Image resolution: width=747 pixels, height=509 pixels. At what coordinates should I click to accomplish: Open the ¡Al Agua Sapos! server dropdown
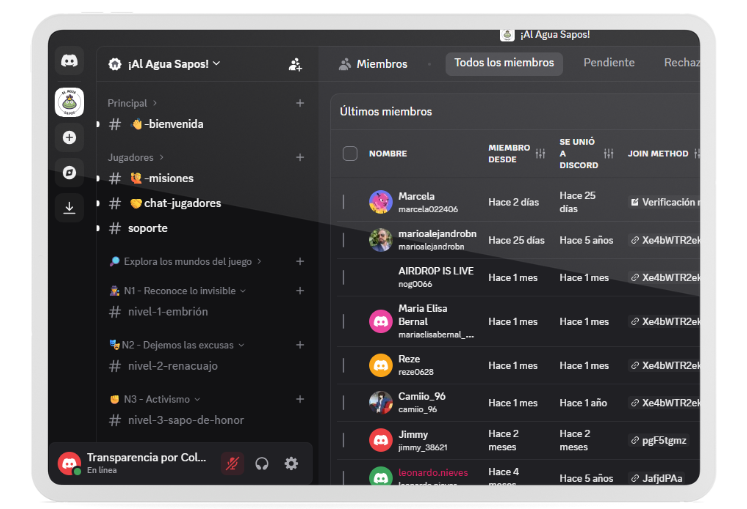[x=167, y=64]
